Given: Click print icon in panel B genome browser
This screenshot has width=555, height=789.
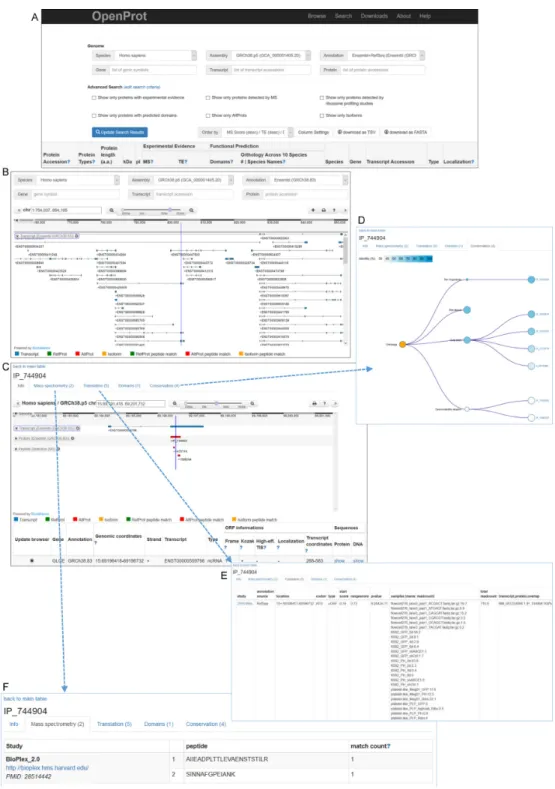Looking at the screenshot, I should [324, 210].
